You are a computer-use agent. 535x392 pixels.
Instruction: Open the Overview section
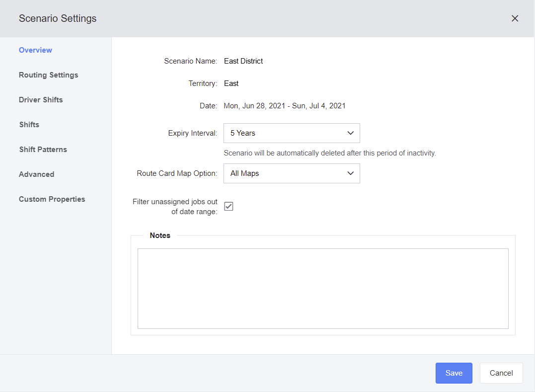tap(35, 50)
